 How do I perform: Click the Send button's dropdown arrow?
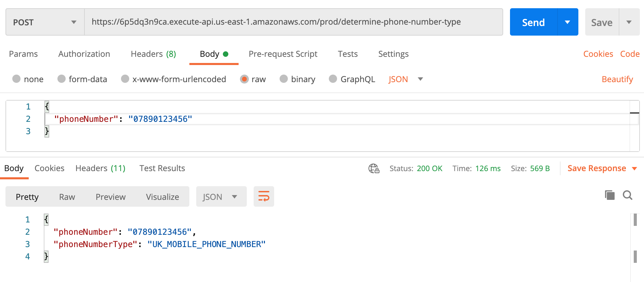(567, 22)
